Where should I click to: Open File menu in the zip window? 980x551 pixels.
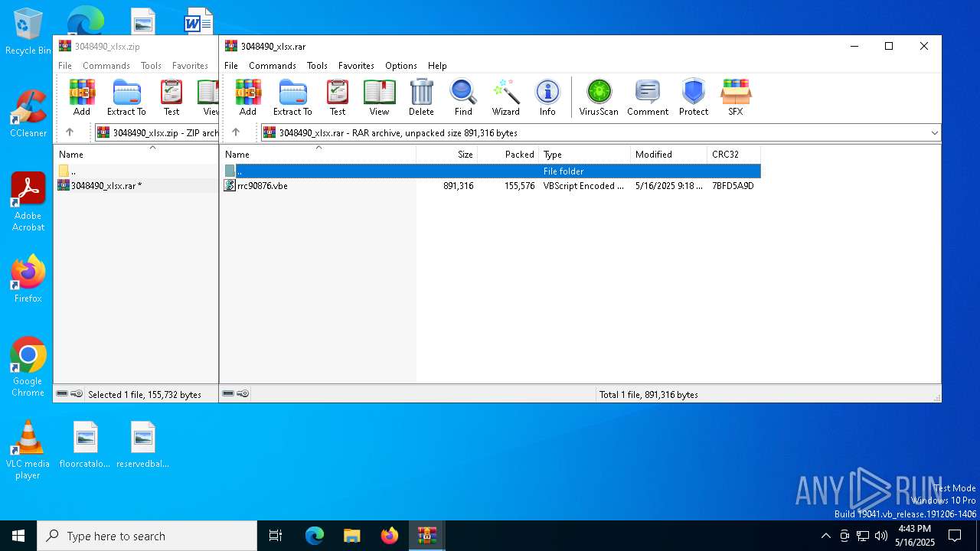pos(65,66)
